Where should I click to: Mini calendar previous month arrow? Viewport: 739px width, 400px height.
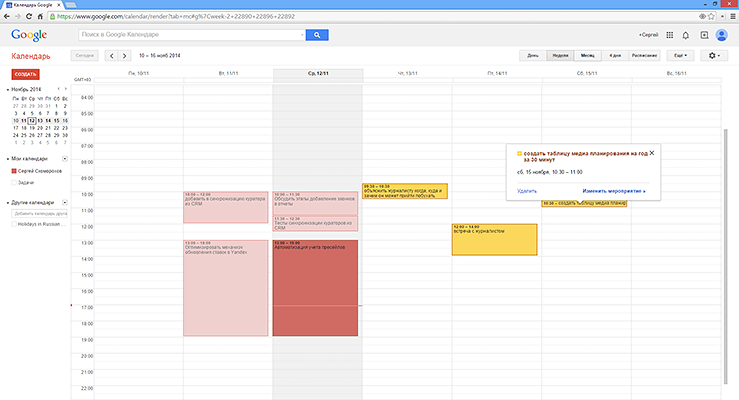[x=58, y=89]
